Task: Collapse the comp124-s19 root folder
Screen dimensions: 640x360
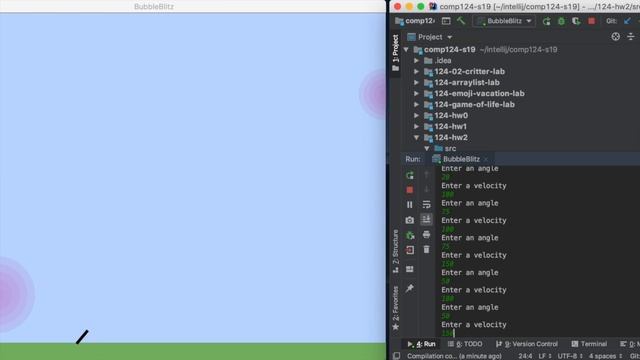Action: click(x=406, y=49)
